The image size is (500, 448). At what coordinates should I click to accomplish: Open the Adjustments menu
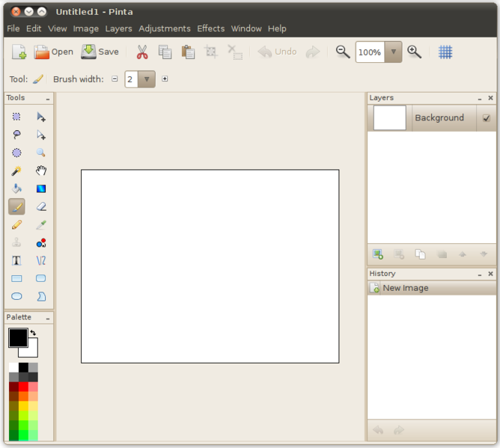164,28
